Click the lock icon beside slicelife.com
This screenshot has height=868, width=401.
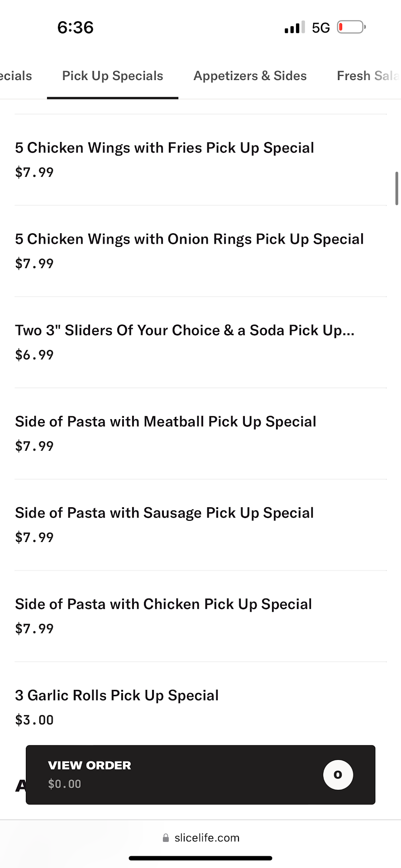coord(166,838)
